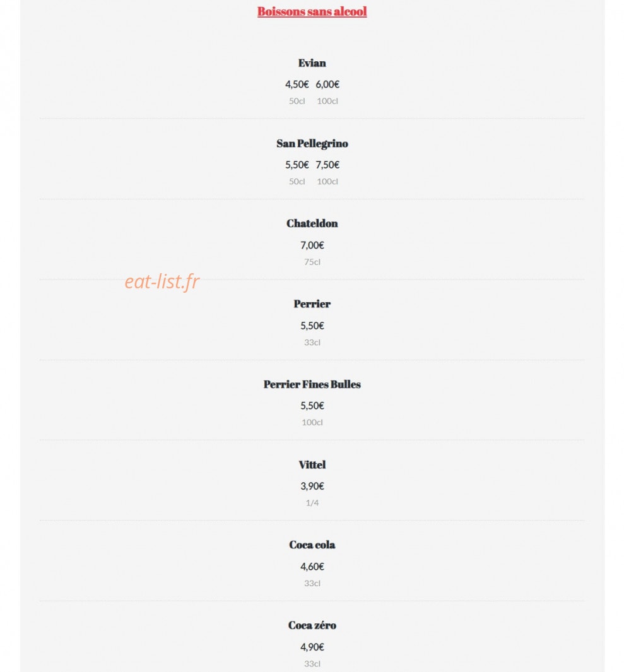The height and width of the screenshot is (672, 624).
Task: Select the Coca cola item title
Action: click(x=312, y=545)
